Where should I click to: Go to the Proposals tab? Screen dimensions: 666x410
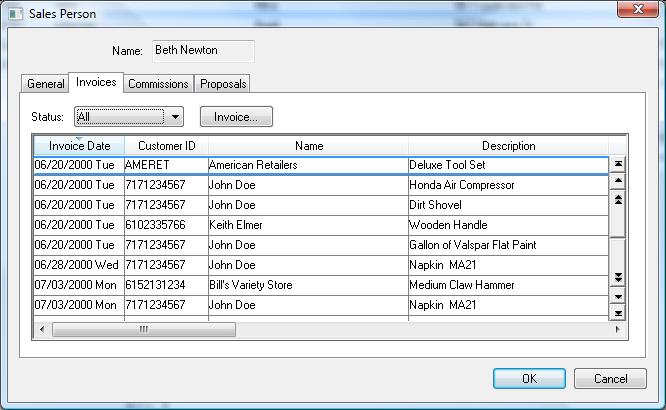[x=223, y=84]
